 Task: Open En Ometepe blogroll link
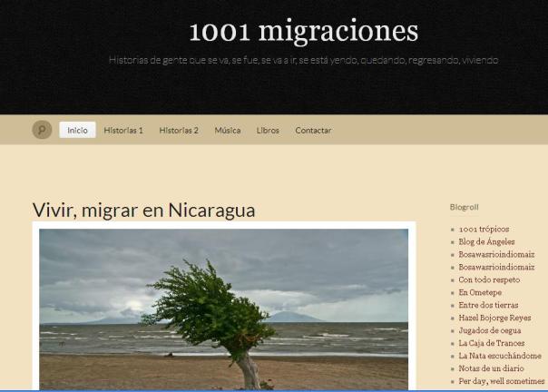480,292
